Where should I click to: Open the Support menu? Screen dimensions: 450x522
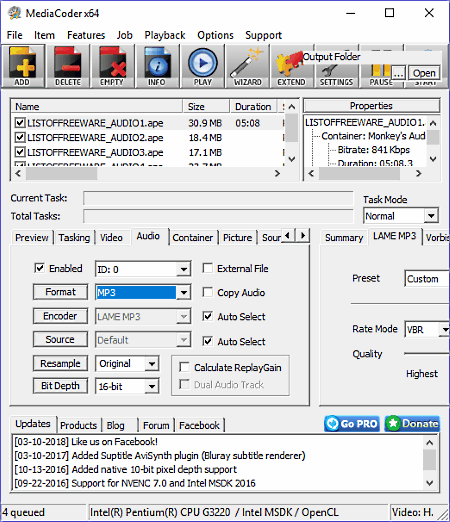point(263,35)
